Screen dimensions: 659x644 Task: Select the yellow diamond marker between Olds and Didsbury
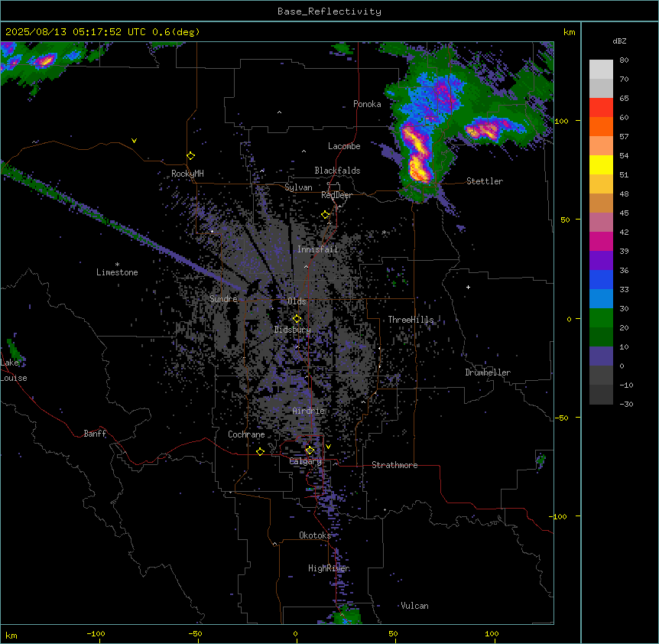click(x=297, y=319)
